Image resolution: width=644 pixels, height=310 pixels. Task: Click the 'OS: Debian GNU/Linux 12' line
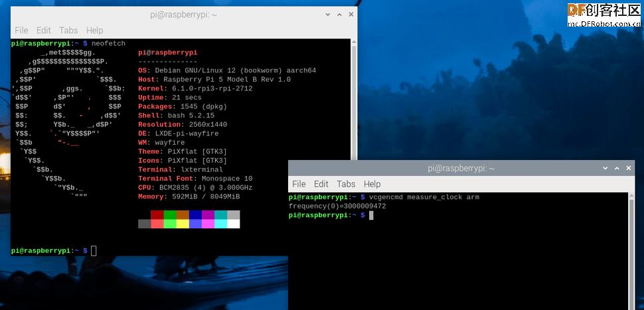tap(226, 70)
